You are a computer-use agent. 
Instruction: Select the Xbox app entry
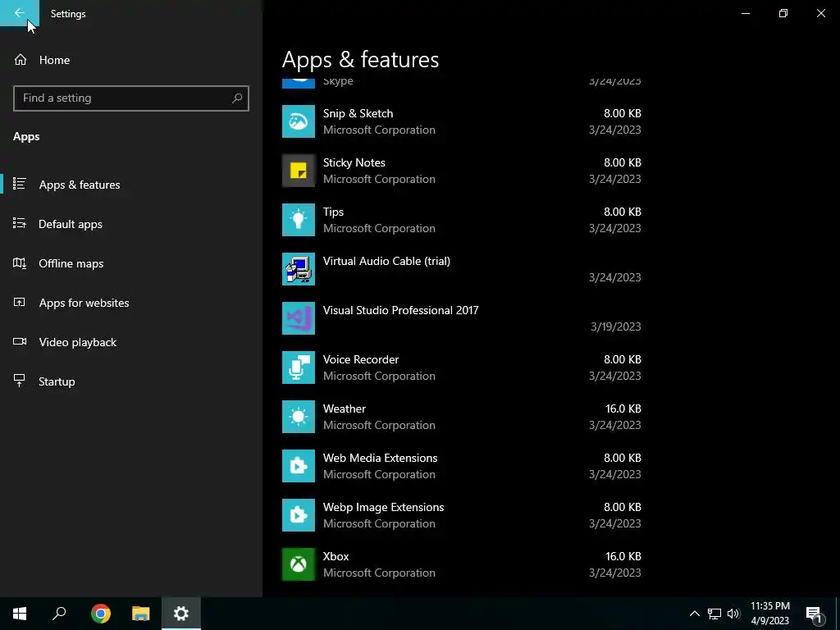click(462, 564)
